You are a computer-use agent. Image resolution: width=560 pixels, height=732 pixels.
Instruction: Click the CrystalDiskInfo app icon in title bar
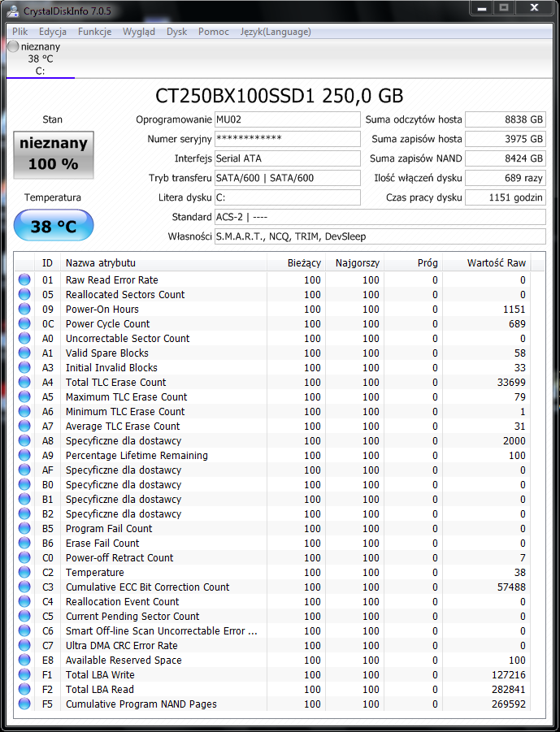tap(14, 11)
